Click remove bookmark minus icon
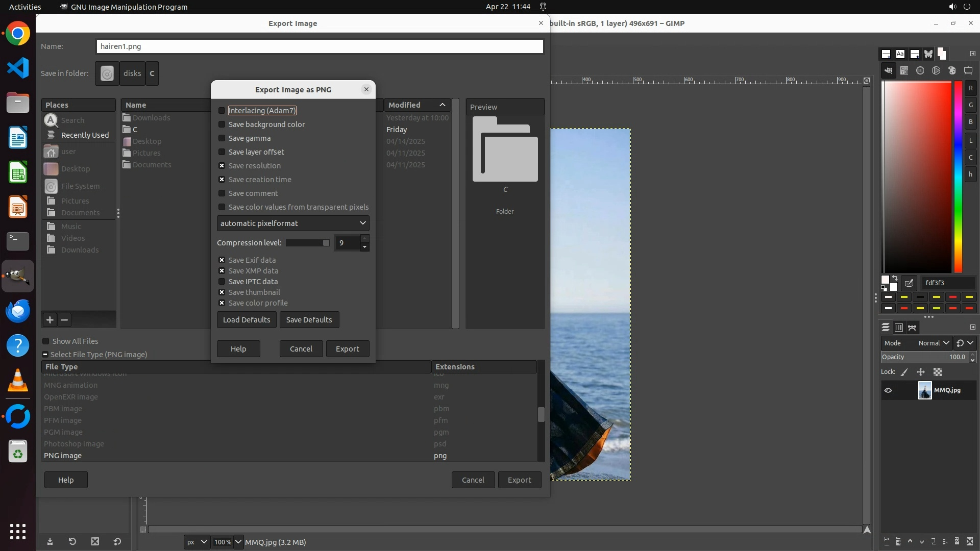The width and height of the screenshot is (980, 551). coord(64,320)
